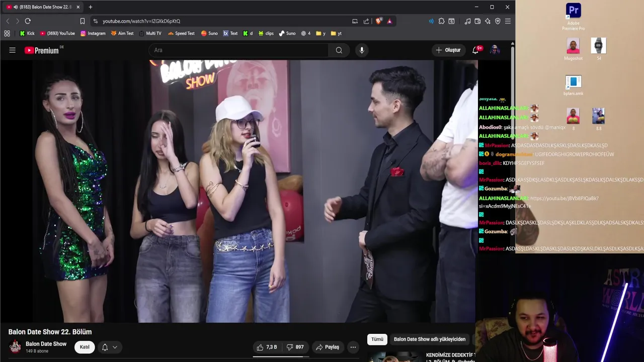Screen dimensions: 644x362
Task: Toggle subscription notification bell beside Katıl
Action: (x=105, y=347)
